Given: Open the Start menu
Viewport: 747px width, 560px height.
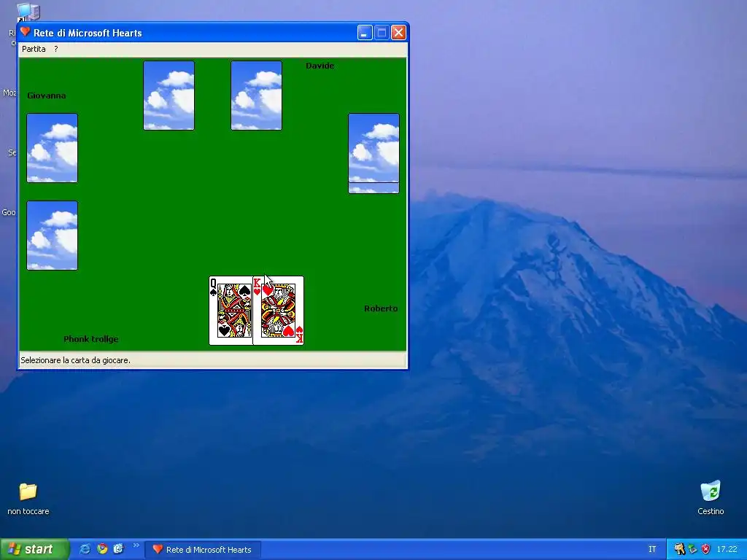Looking at the screenshot, I should pos(34,549).
